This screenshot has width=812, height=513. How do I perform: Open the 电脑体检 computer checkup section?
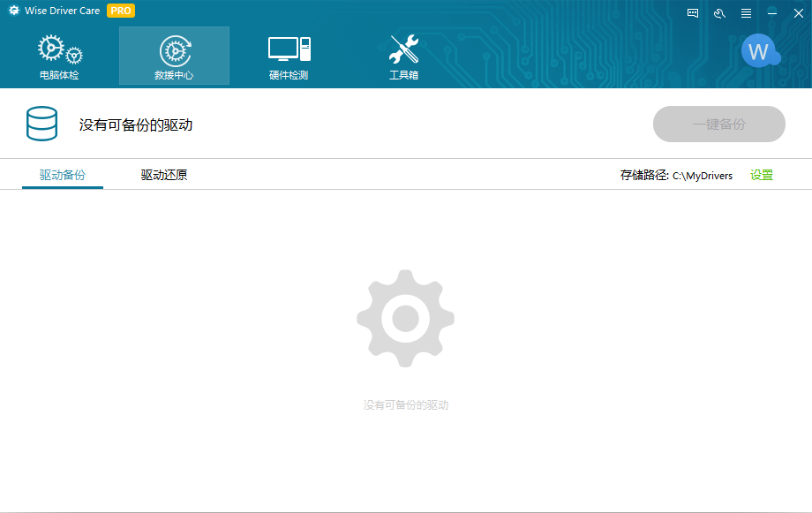(x=59, y=57)
